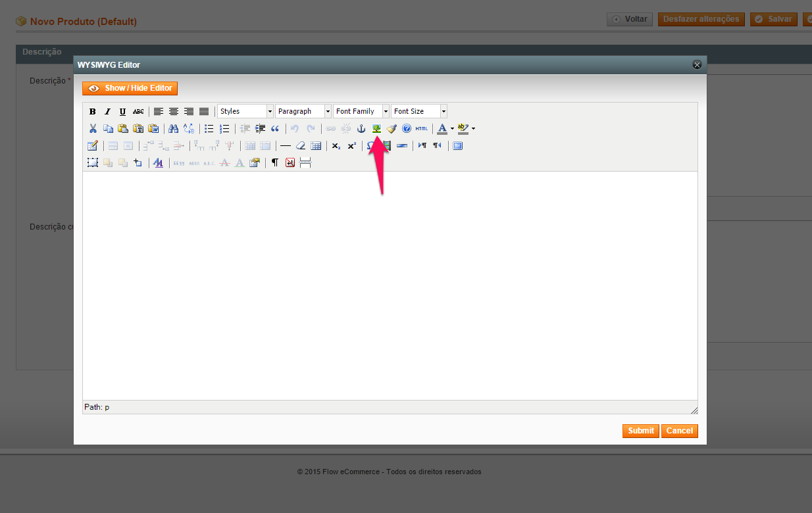Image resolution: width=812 pixels, height=513 pixels.
Task: Insert new layer icon
Action: pos(93,162)
